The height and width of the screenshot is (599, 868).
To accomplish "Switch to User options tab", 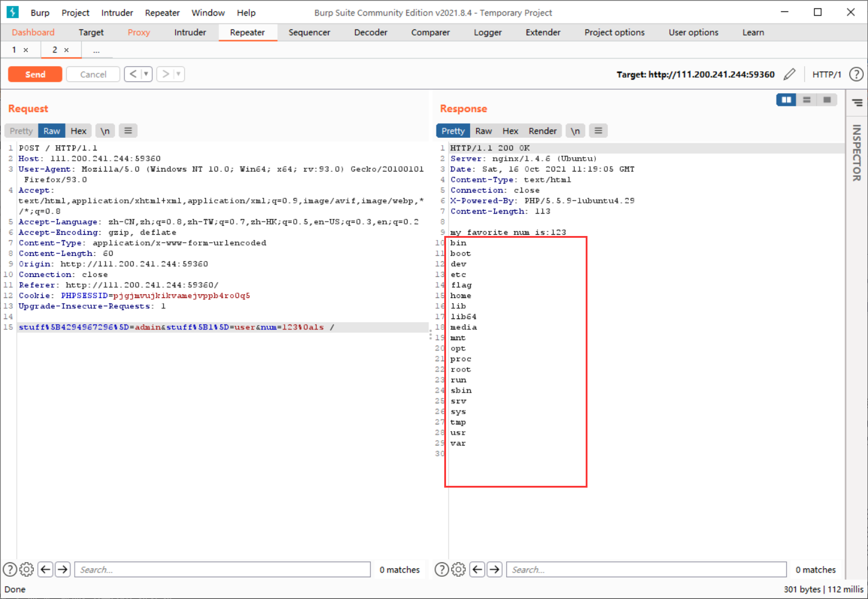I will (x=693, y=33).
